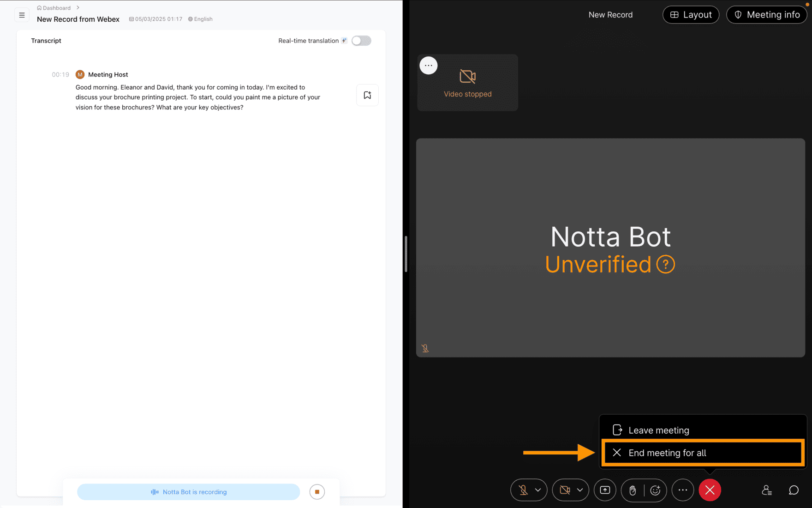Go to Dashboard breadcrumb
The height and width of the screenshot is (508, 812).
54,8
